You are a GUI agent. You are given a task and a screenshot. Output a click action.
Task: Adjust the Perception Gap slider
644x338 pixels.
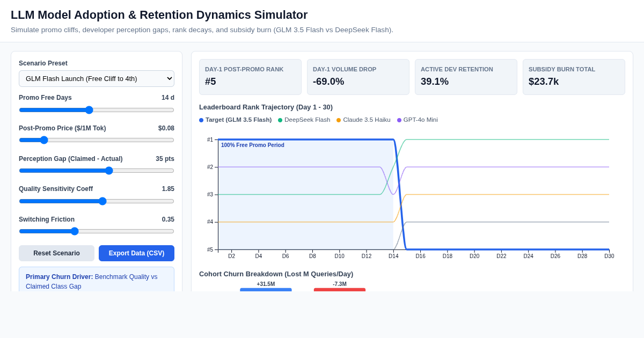[97, 171]
